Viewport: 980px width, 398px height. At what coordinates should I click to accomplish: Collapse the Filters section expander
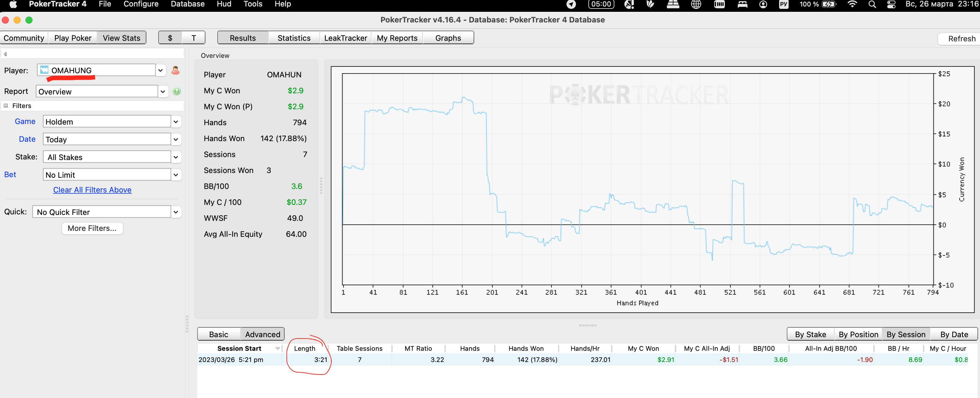pos(6,106)
